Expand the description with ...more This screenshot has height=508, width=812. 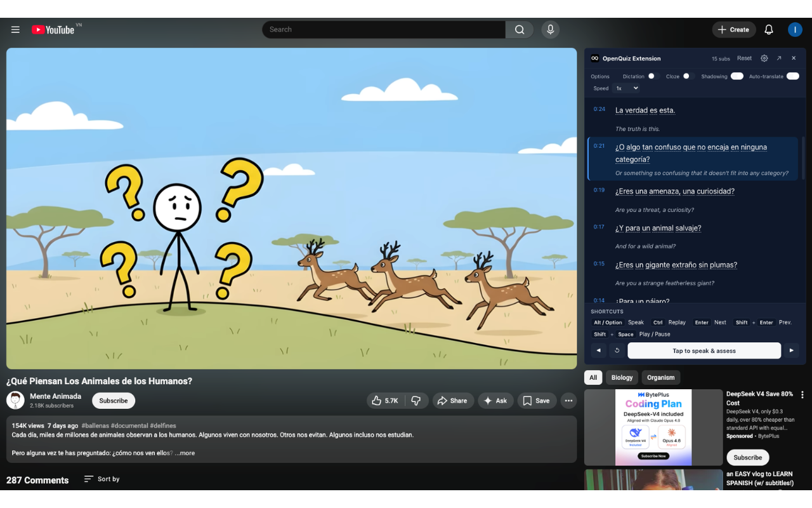pyautogui.click(x=185, y=453)
